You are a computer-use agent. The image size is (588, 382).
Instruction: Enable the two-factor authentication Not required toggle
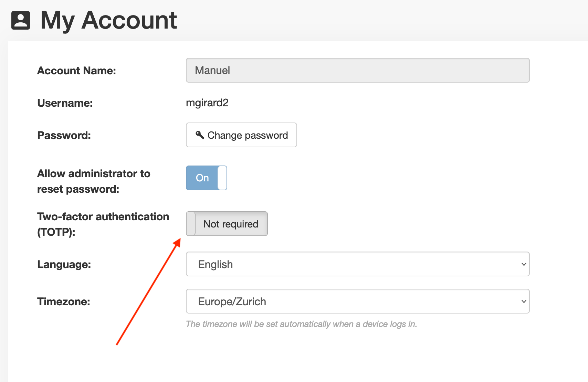click(x=227, y=224)
